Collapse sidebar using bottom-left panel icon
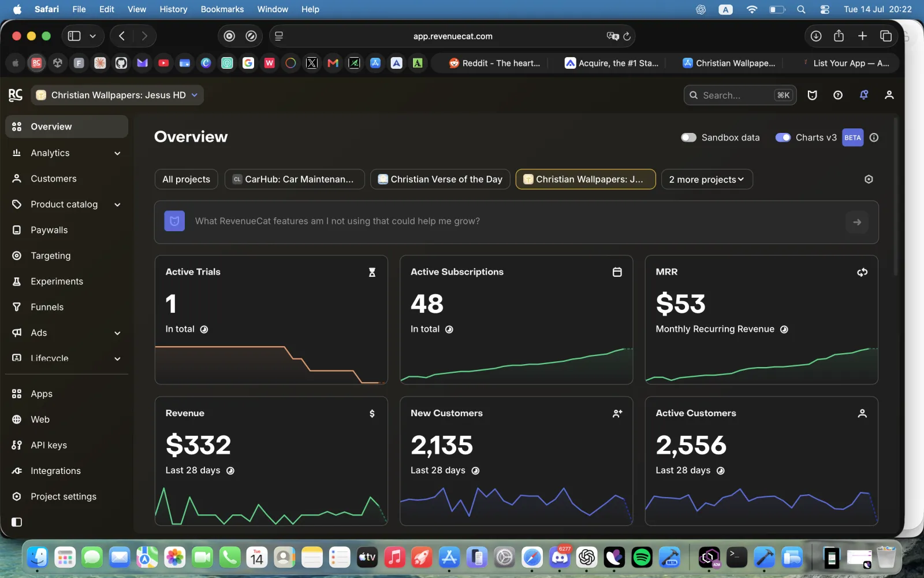The image size is (924, 578). pyautogui.click(x=17, y=522)
